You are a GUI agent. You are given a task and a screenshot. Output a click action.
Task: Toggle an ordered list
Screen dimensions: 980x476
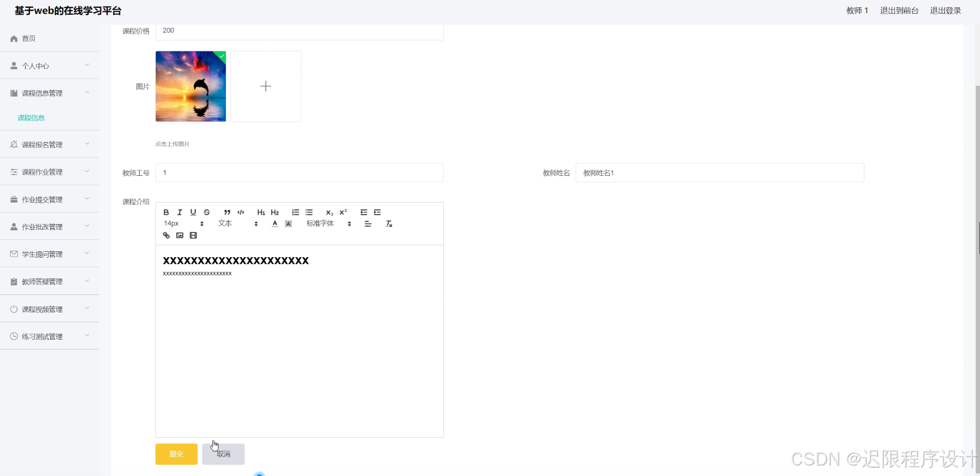(x=295, y=212)
